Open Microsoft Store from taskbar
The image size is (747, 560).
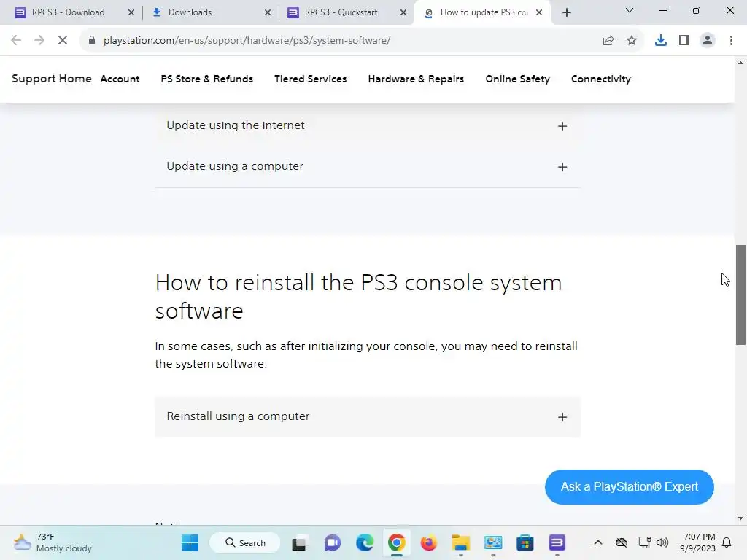[525, 542]
